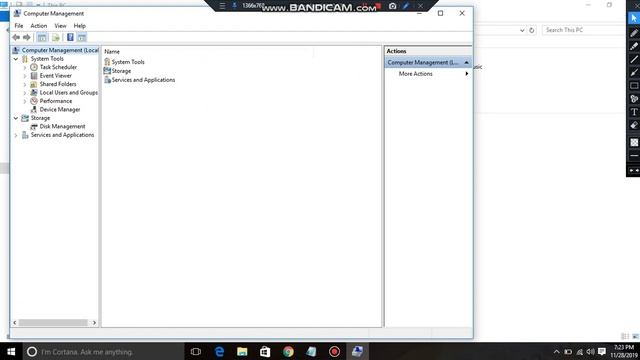This screenshot has width=640, height=360.
Task: Open the Windows Start menu
Action: pyautogui.click(x=11, y=351)
